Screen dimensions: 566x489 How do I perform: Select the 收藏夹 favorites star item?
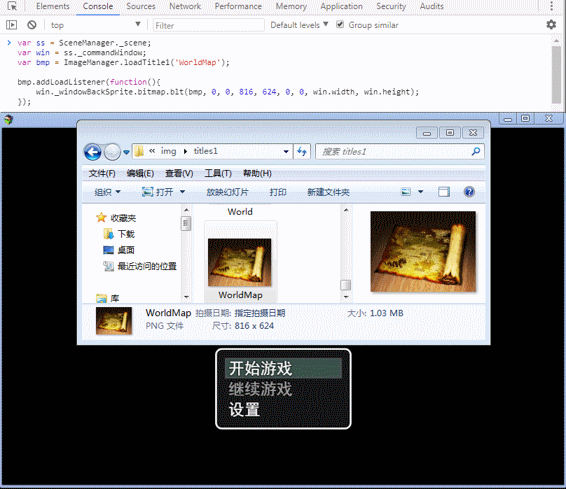point(116,218)
